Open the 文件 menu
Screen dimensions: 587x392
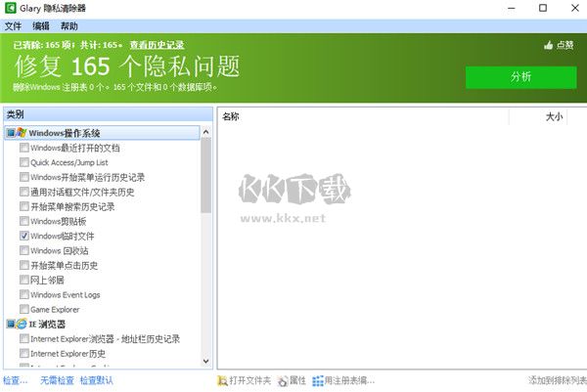(13, 26)
